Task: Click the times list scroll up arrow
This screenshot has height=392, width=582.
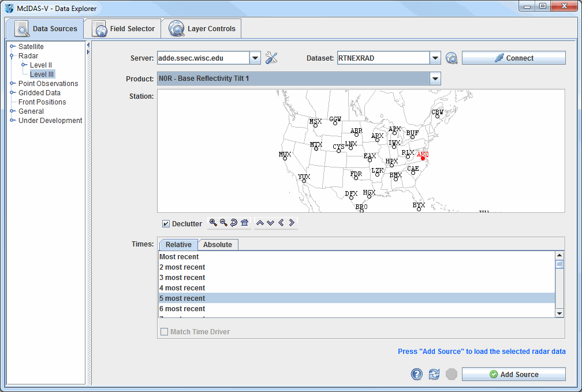Action: point(559,255)
